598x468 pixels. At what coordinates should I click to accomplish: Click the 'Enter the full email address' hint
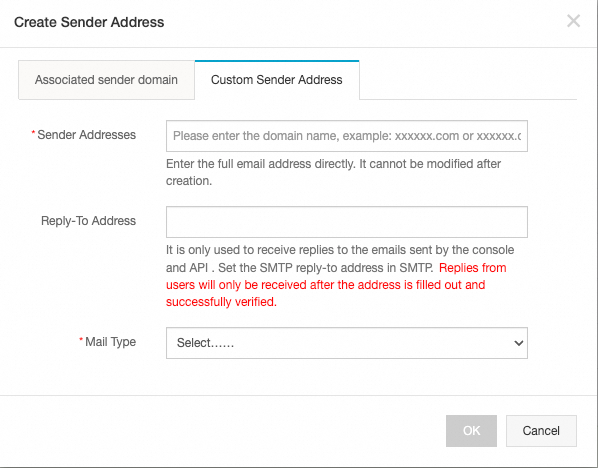click(x=333, y=172)
